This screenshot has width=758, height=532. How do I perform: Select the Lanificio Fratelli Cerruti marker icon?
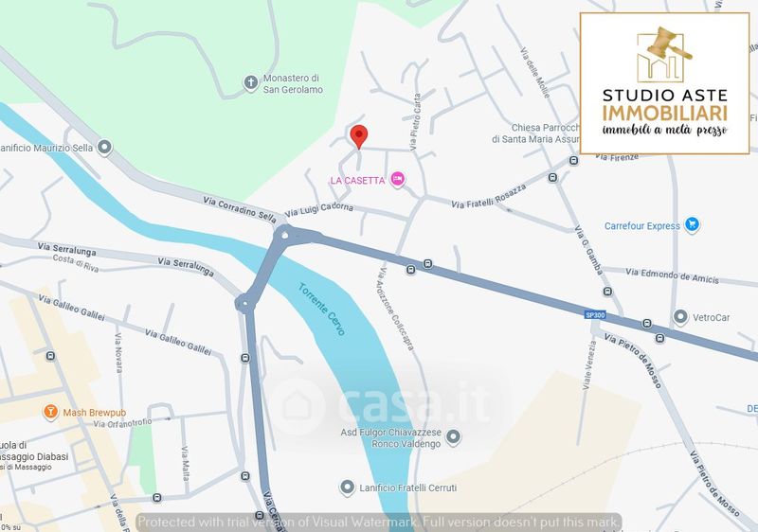pyautogui.click(x=347, y=488)
